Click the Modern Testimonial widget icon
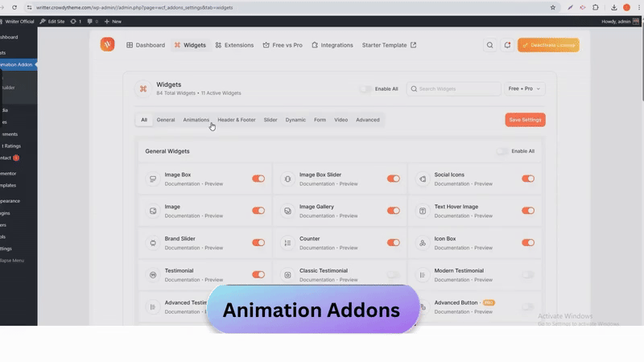Viewport: 644px width, 362px height. click(x=422, y=275)
